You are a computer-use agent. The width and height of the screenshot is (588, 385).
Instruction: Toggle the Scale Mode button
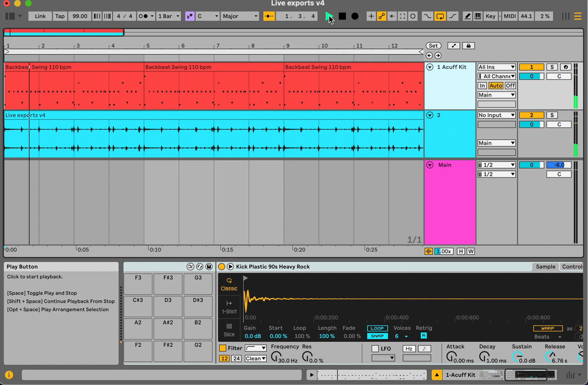pyautogui.click(x=190, y=16)
